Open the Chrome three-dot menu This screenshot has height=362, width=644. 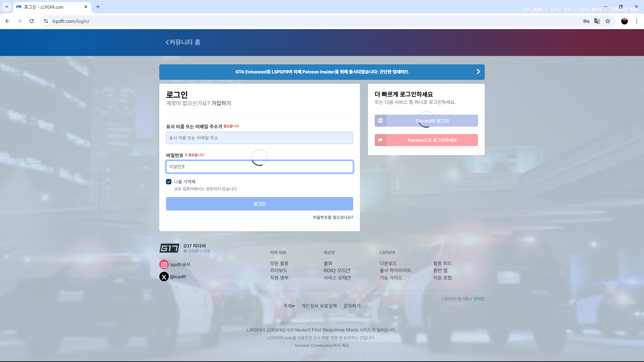[636, 21]
